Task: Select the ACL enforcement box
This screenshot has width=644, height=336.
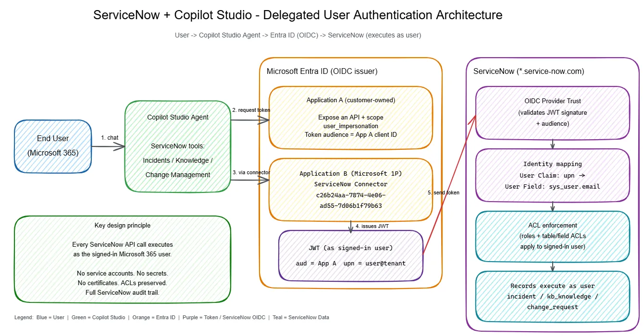Action: point(553,236)
